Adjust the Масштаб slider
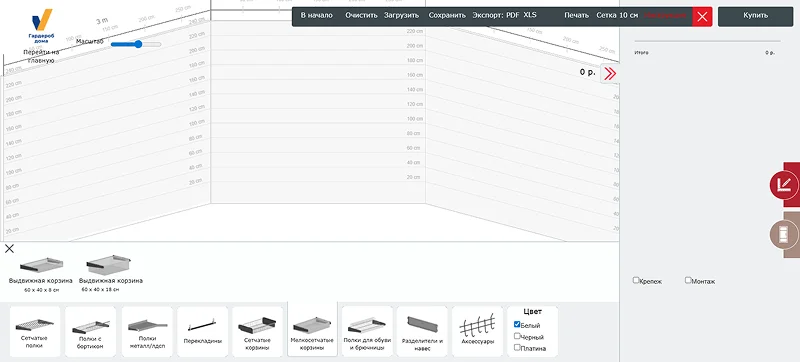 (136, 44)
